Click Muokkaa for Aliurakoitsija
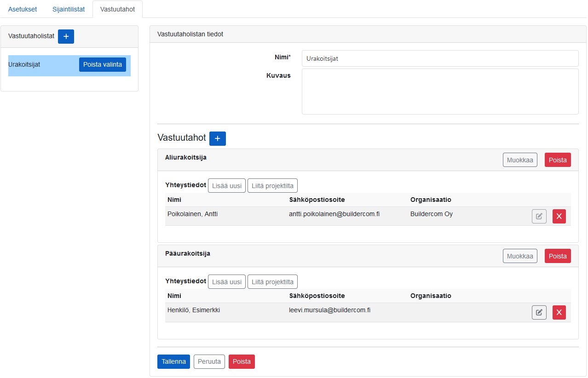 [x=520, y=160]
